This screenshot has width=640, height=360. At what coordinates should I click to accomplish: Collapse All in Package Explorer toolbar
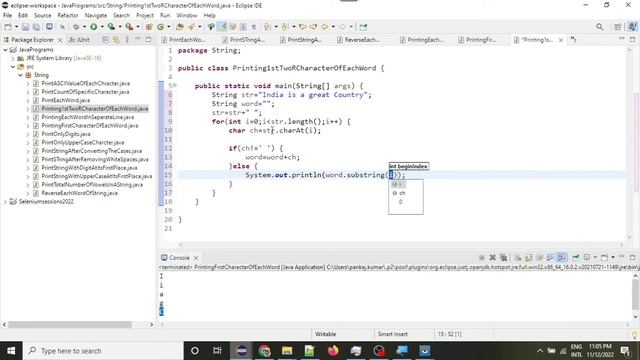point(105,40)
